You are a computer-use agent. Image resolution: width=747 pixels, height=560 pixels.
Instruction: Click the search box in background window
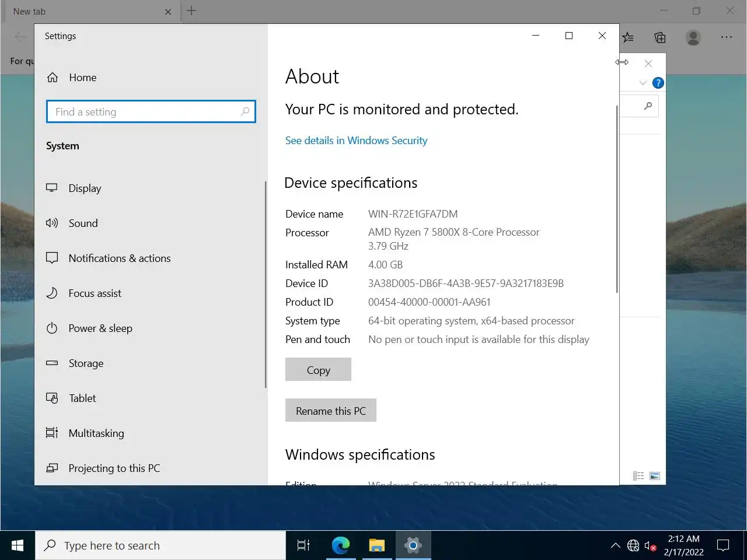tap(639, 106)
